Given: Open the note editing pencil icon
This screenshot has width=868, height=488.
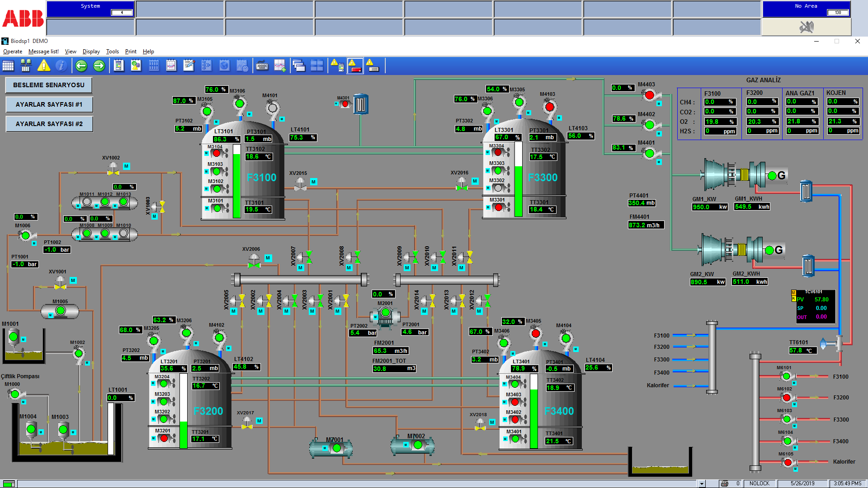Looking at the screenshot, I should click(x=189, y=66).
